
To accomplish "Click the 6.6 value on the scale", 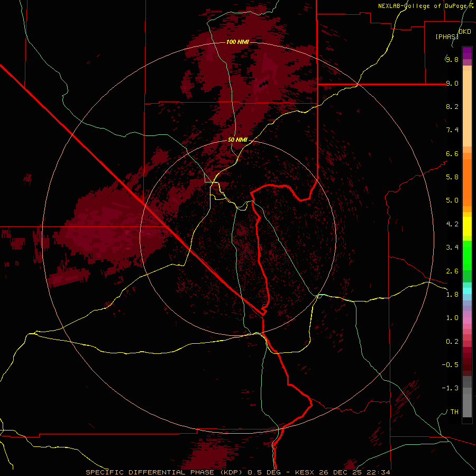I will 452,153.
